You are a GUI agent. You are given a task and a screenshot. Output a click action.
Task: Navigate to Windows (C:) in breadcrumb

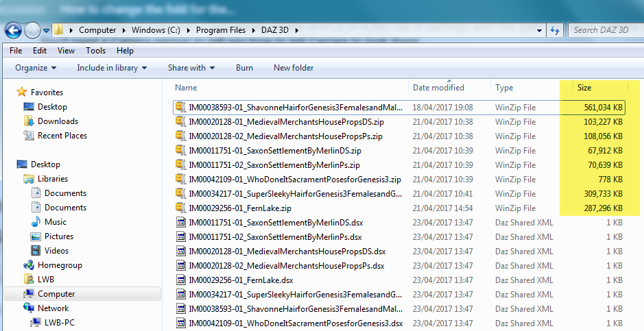(156, 30)
